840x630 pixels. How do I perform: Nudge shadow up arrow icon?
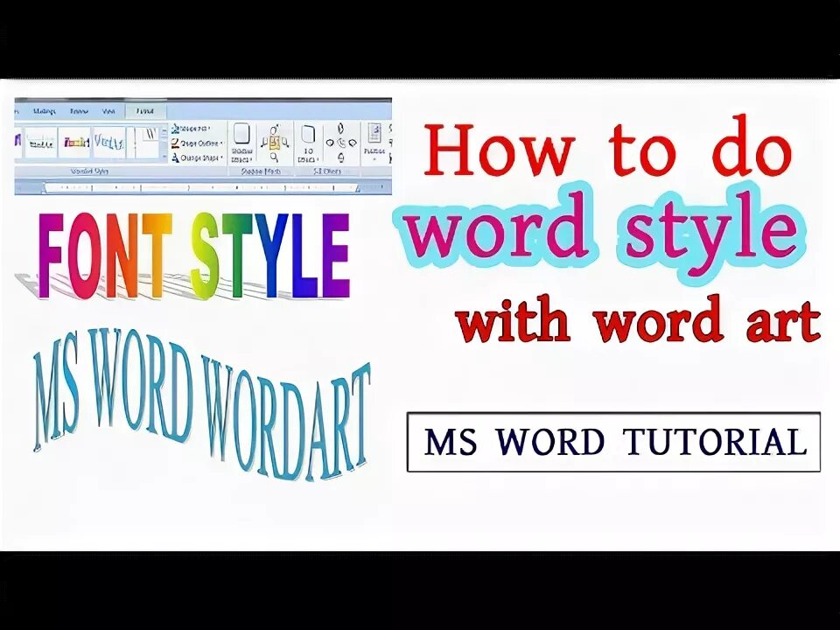pos(274,129)
